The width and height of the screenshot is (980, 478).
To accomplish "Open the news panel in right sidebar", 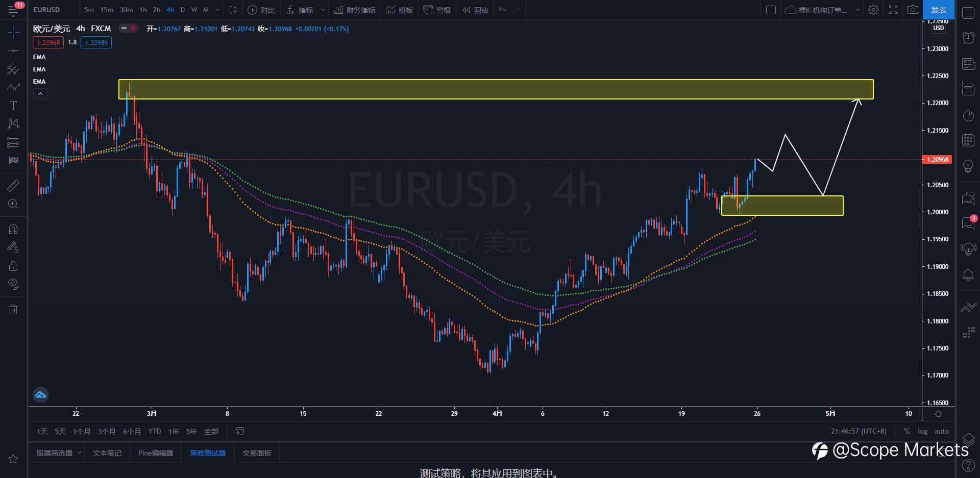I will click(968, 64).
